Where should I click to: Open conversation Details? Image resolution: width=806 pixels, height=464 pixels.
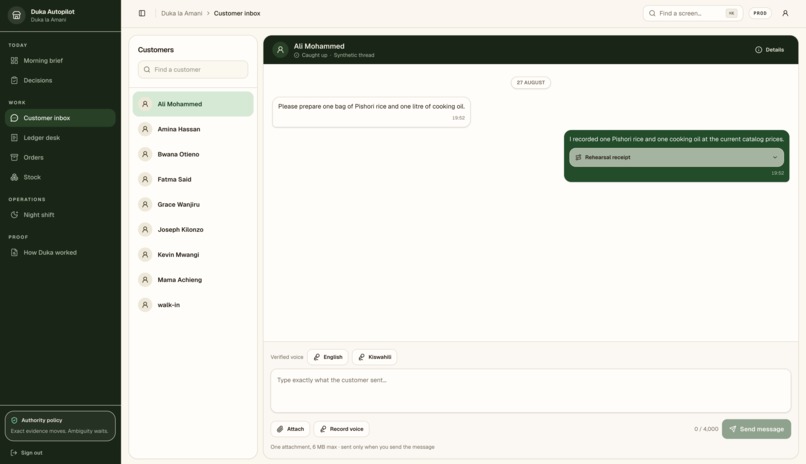[770, 50]
